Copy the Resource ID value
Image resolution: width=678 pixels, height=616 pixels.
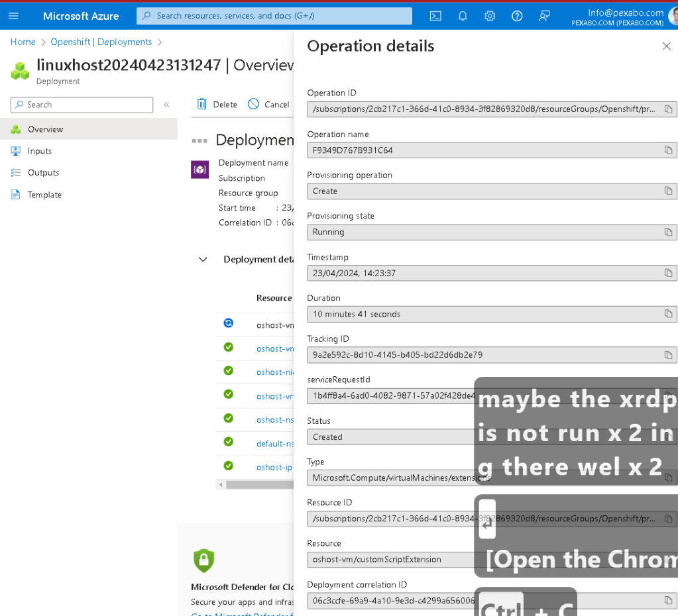pyautogui.click(x=668, y=519)
